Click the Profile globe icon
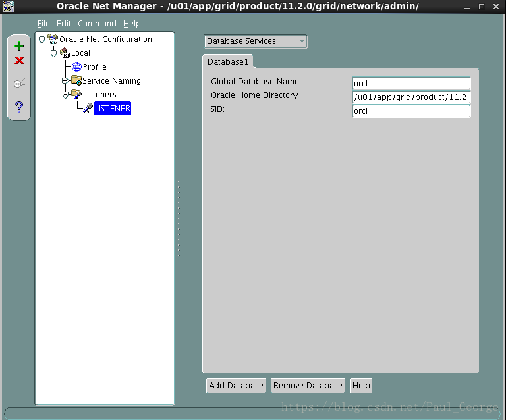 point(76,66)
